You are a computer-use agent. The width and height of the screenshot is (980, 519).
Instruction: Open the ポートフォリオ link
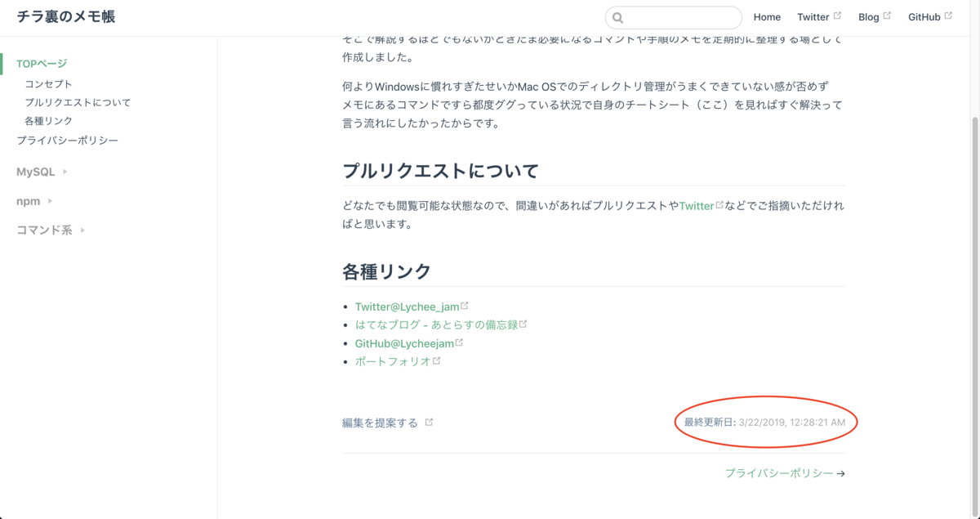click(393, 361)
